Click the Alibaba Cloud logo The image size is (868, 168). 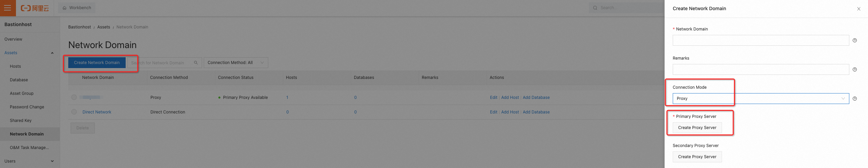[x=35, y=8]
